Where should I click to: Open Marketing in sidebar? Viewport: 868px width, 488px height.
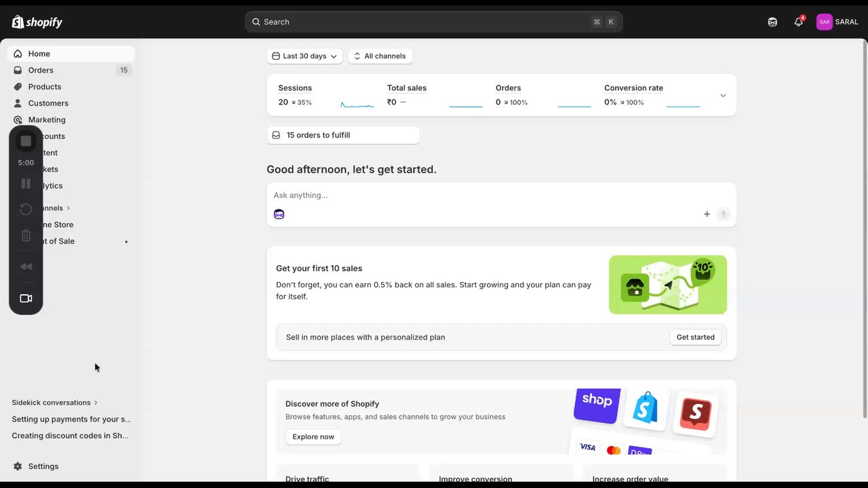pos(71,119)
